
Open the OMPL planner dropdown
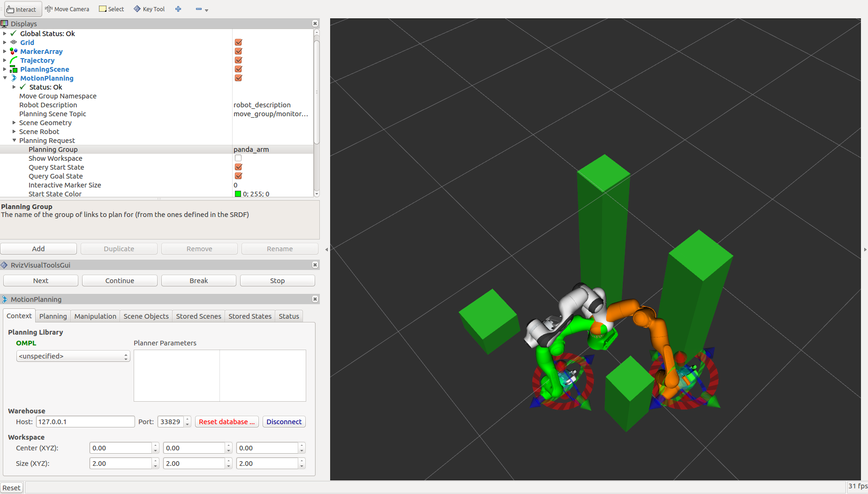tap(73, 356)
